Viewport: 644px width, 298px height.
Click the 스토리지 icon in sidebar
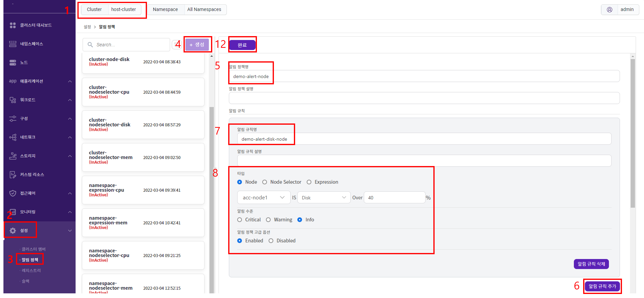point(13,156)
